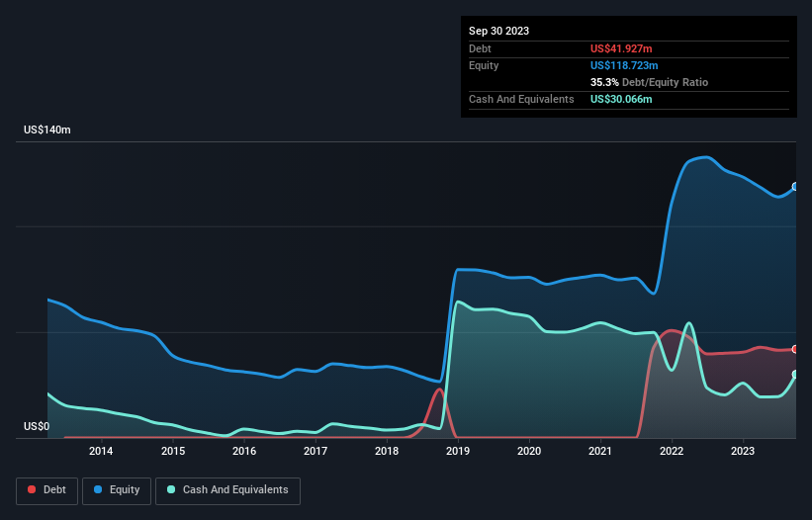This screenshot has height=520, width=812.
Task: Click the 2022 x-axis label
Action: [672, 451]
